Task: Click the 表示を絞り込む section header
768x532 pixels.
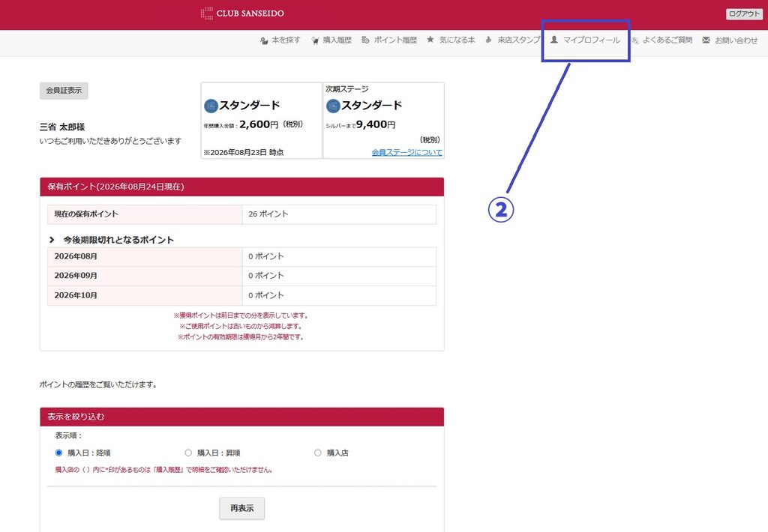Action: click(x=242, y=417)
